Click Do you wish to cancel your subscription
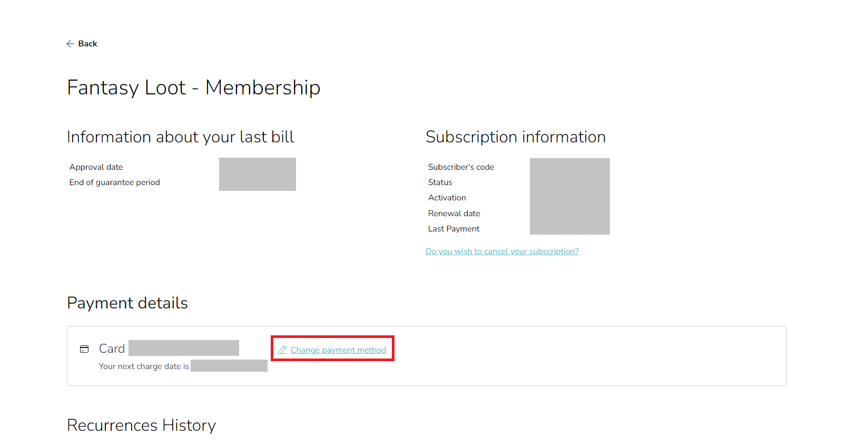The image size is (868, 445). 502,251
